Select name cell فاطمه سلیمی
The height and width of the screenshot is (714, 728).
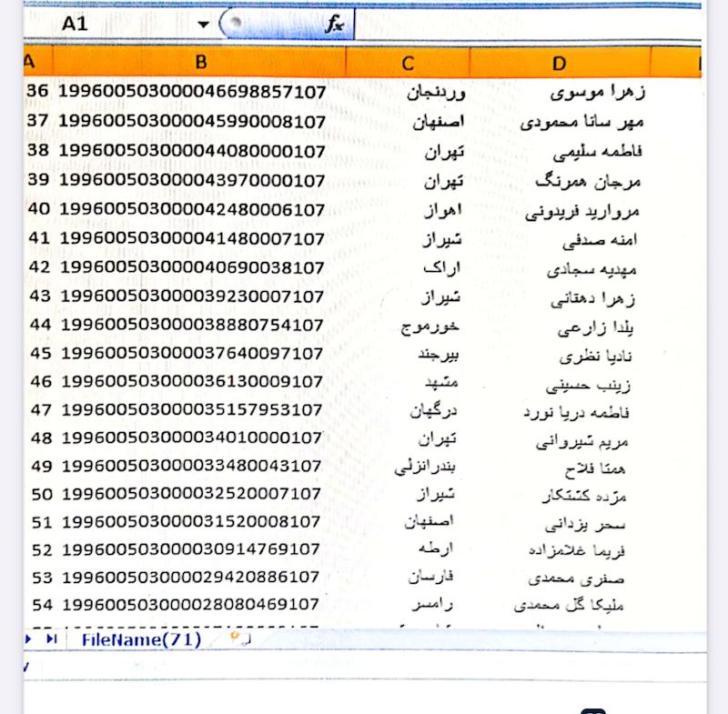pos(597,152)
